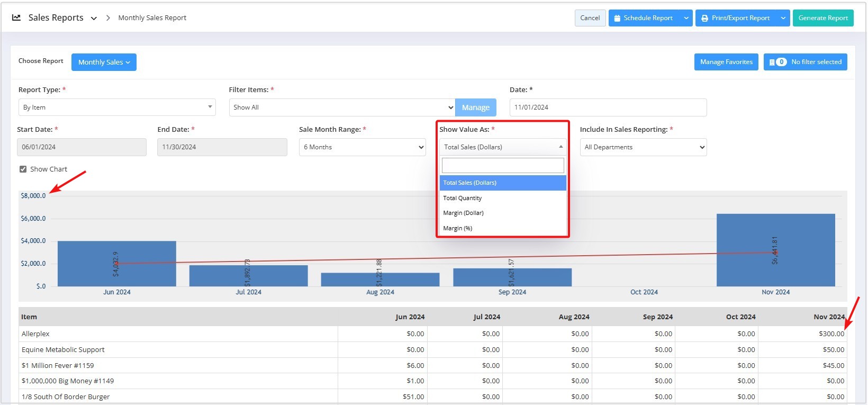Click the Start Date field 06/01/2024
Viewport: 868px width, 405px height.
pyautogui.click(x=82, y=147)
